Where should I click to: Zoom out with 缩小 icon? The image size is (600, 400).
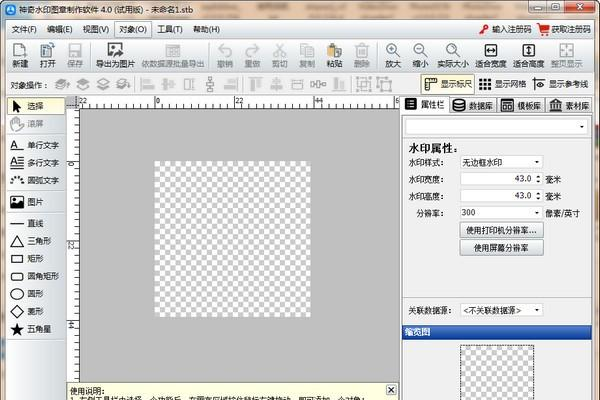click(x=420, y=56)
